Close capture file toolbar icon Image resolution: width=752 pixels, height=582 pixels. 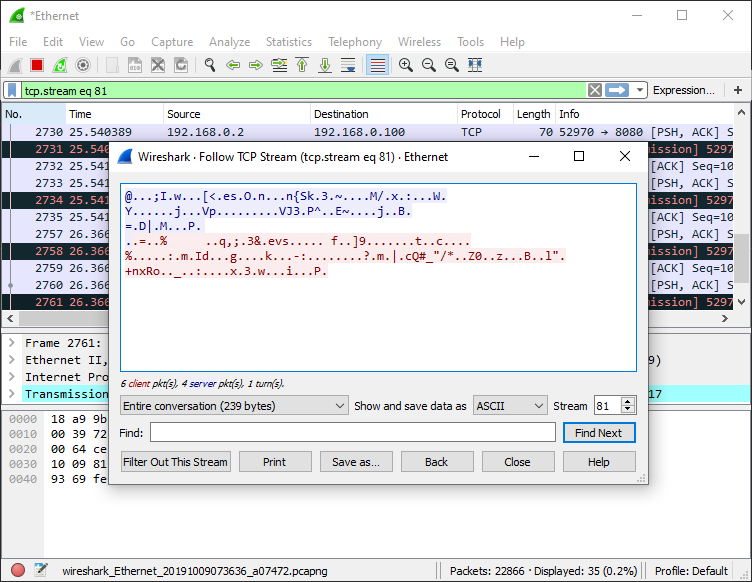point(158,65)
